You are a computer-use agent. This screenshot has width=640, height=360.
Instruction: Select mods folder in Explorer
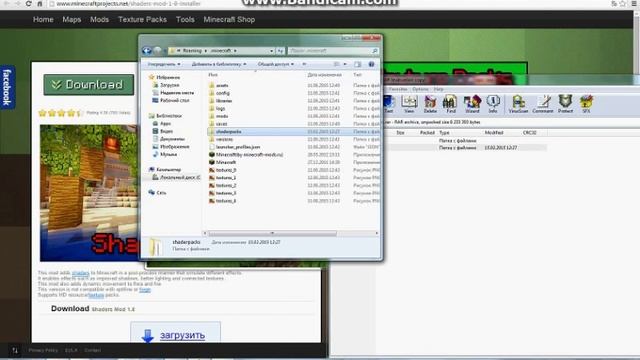(222, 116)
